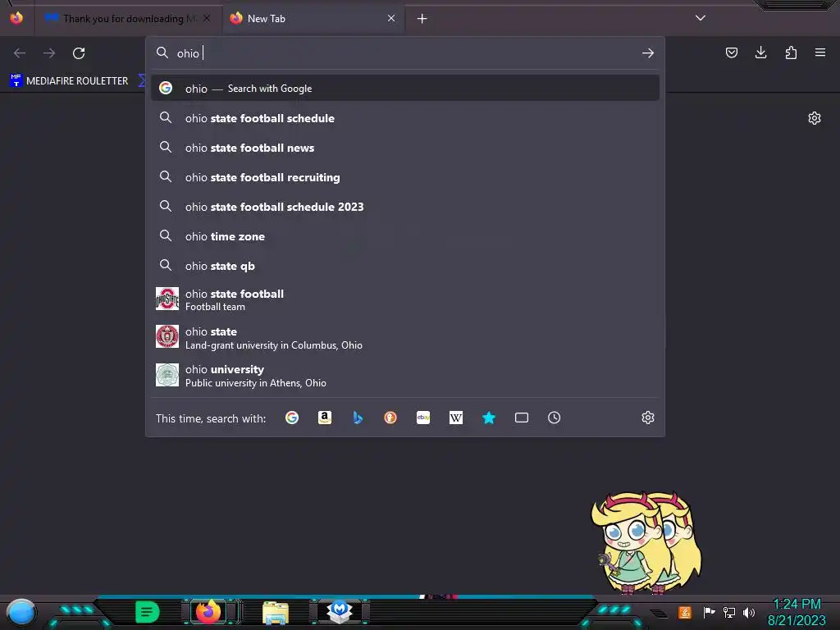
Task: Open the Downloads panel
Action: (x=760, y=52)
